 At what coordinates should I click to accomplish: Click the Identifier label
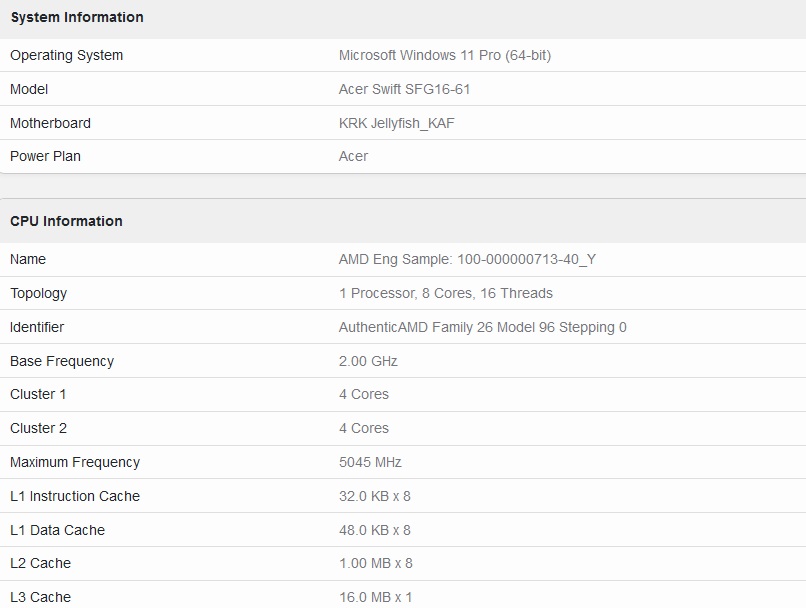[37, 327]
